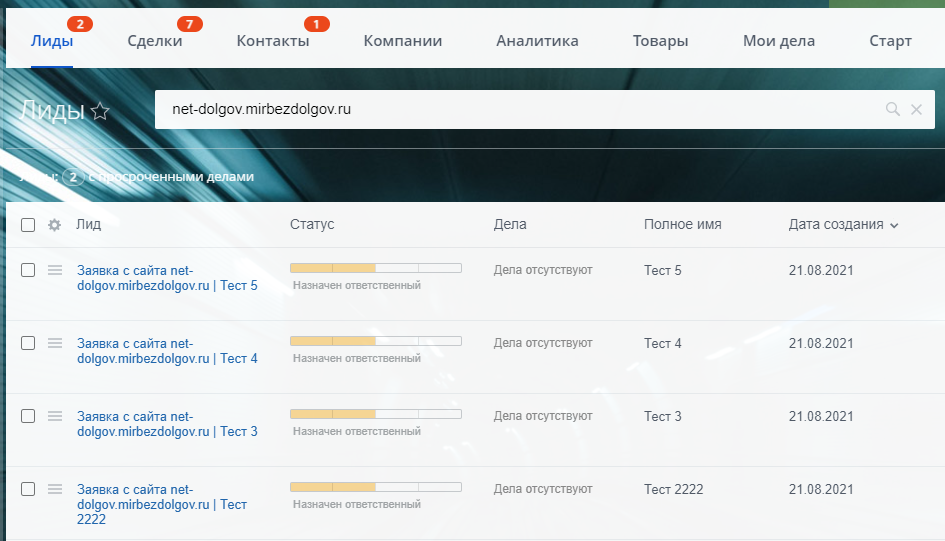Viewport: 945px width, 541px height.
Task: Click the Статус column header
Action: [x=312, y=225]
